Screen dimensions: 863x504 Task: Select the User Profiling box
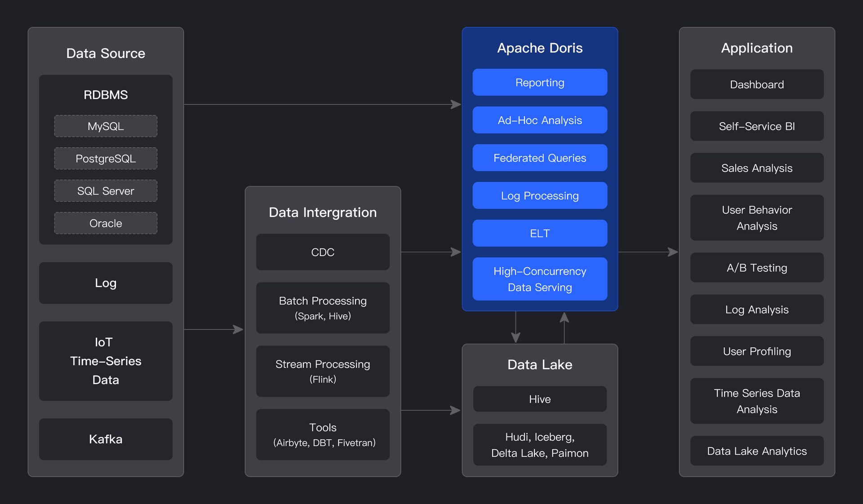757,351
